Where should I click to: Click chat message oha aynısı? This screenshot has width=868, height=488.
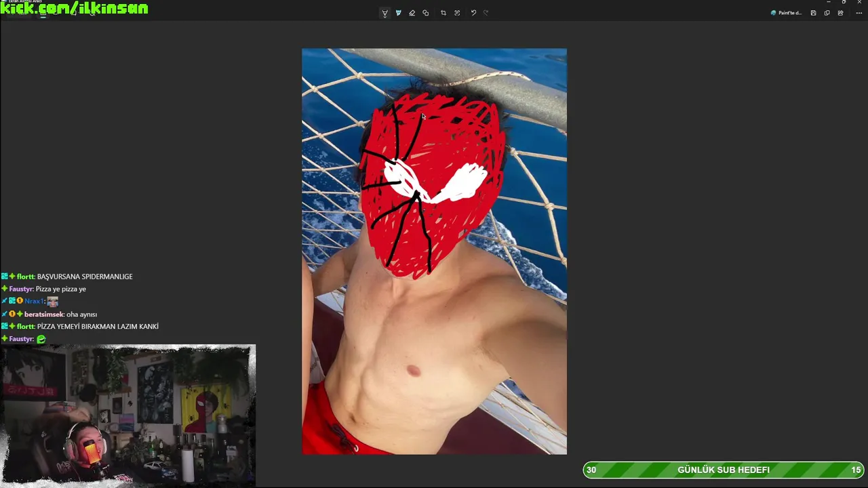(81, 314)
